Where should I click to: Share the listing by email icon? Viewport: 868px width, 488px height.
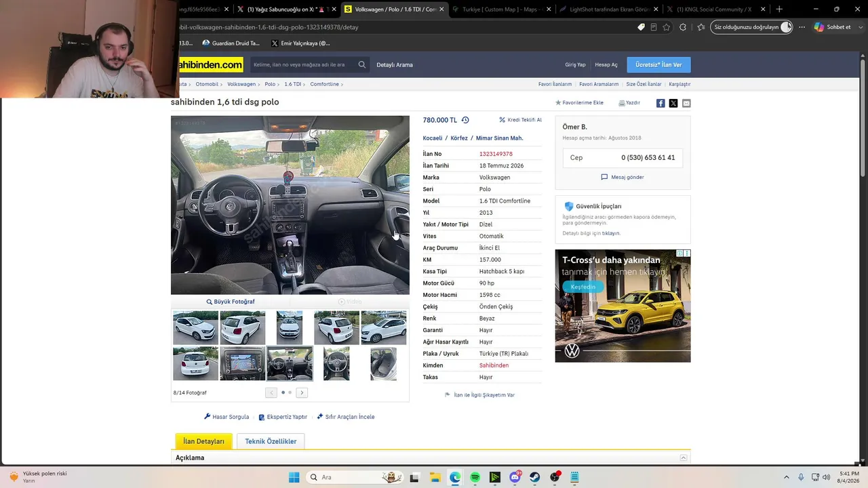686,103
